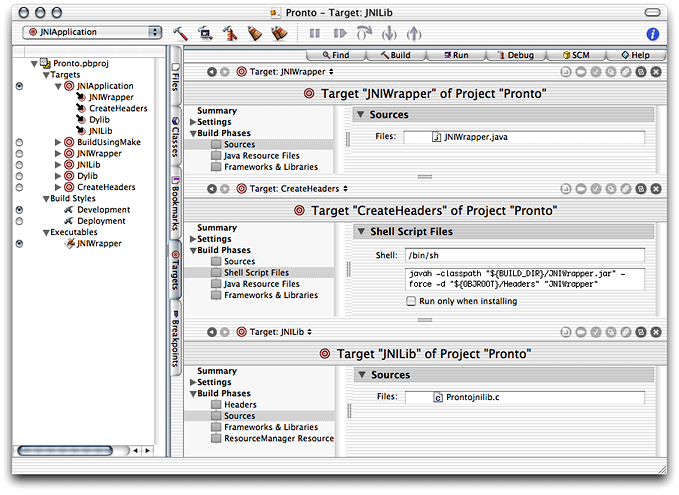Image resolution: width=679 pixels, height=495 pixels.
Task: Select the top-level JNILib target radio button
Action: click(19, 165)
